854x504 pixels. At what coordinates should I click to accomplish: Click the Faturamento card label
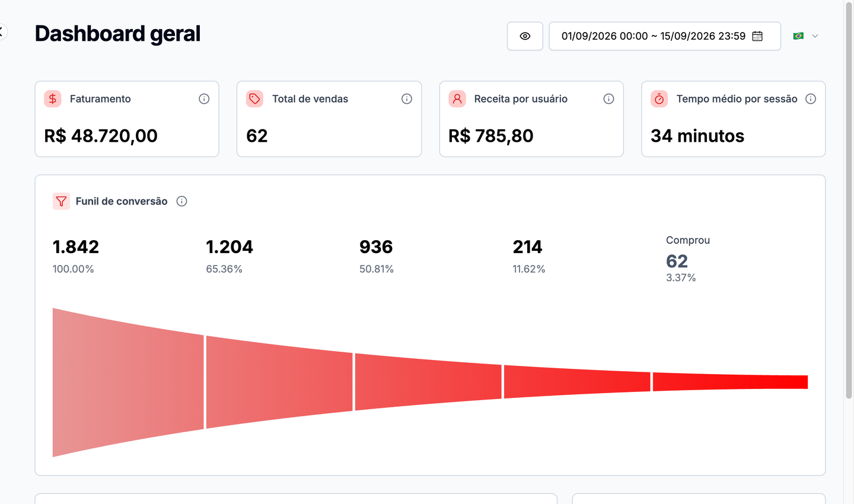pos(100,99)
